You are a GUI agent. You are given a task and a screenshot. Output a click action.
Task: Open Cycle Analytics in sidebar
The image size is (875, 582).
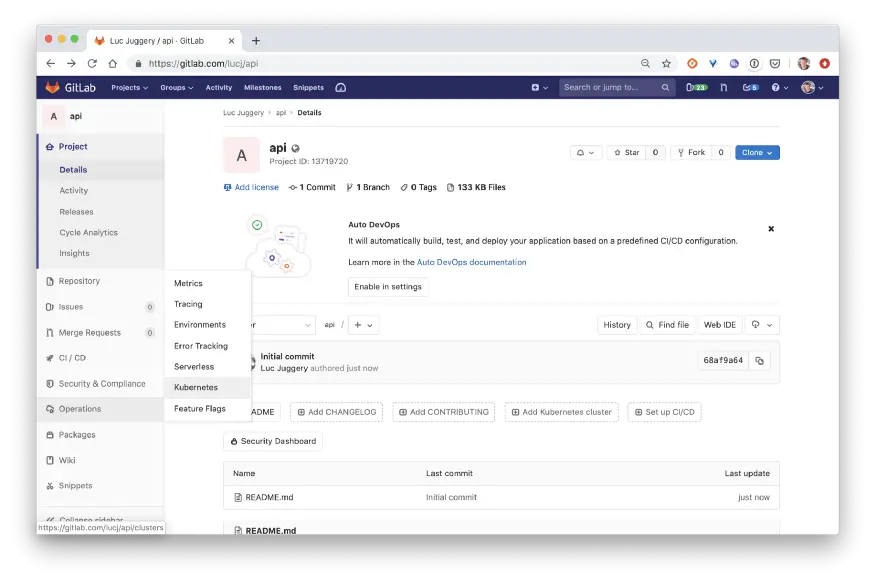pyautogui.click(x=88, y=233)
